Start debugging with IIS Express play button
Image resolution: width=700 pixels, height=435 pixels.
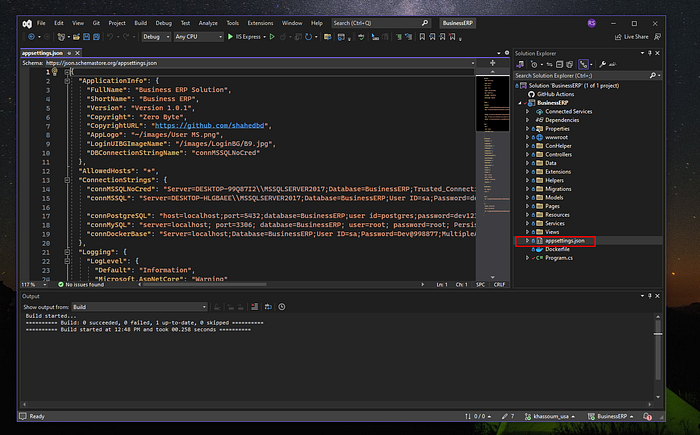pos(232,36)
